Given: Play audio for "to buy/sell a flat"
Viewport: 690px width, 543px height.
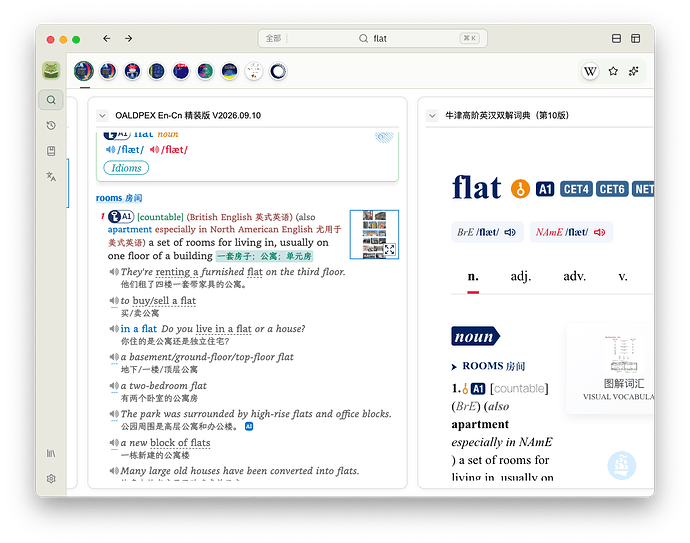Looking at the screenshot, I should pos(114,301).
